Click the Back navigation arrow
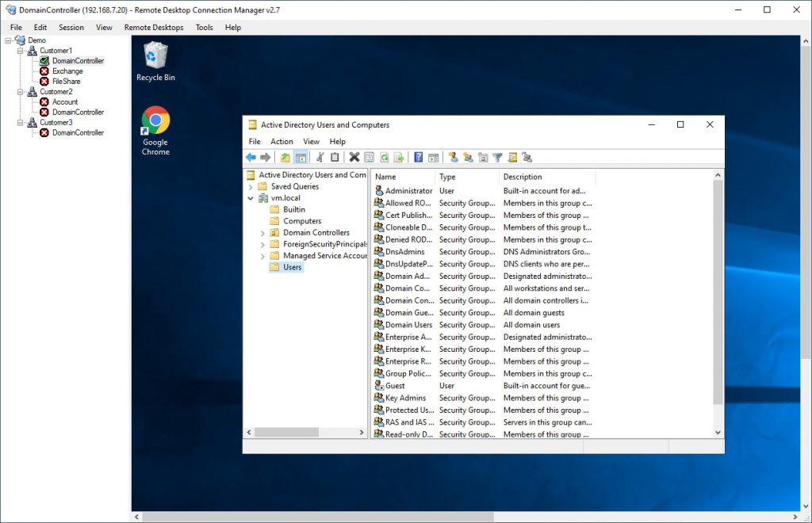 (251, 156)
